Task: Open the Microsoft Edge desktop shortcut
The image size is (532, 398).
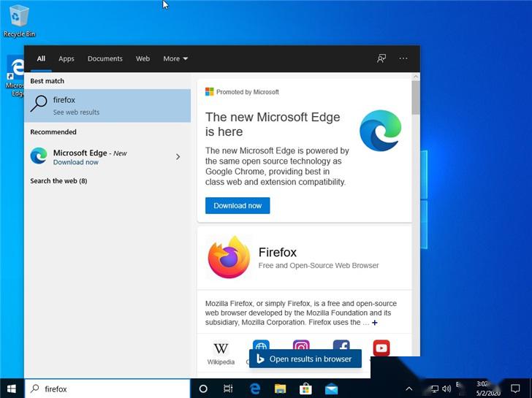Action: coord(15,76)
